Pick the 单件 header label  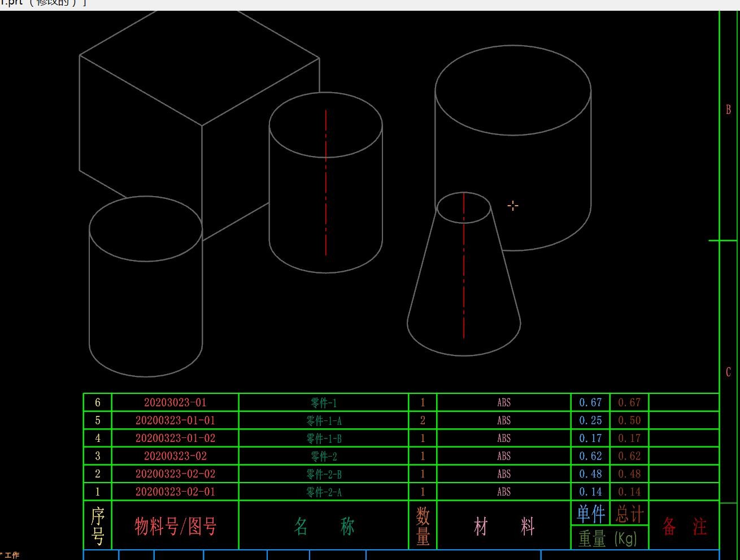point(591,514)
